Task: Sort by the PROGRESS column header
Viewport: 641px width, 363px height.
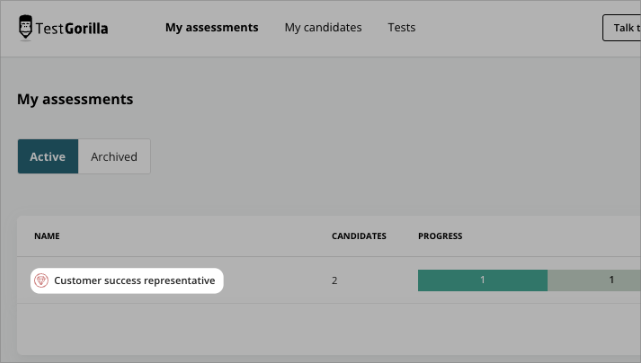Action: tap(440, 236)
